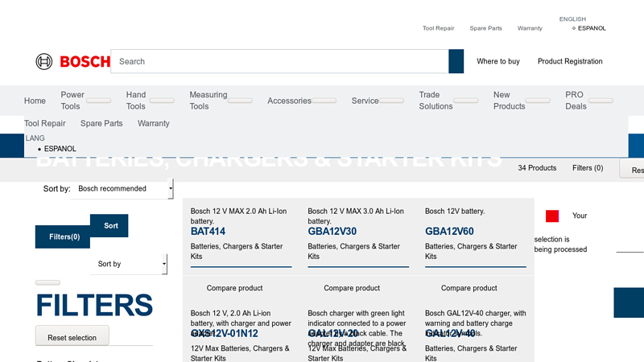
Task: Click the Reset selection button
Action: (72, 337)
